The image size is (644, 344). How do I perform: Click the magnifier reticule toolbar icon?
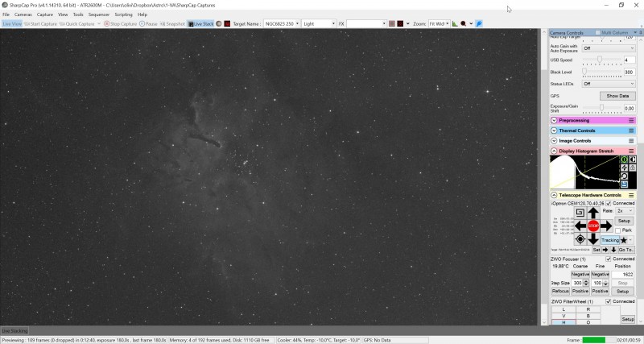[464, 24]
